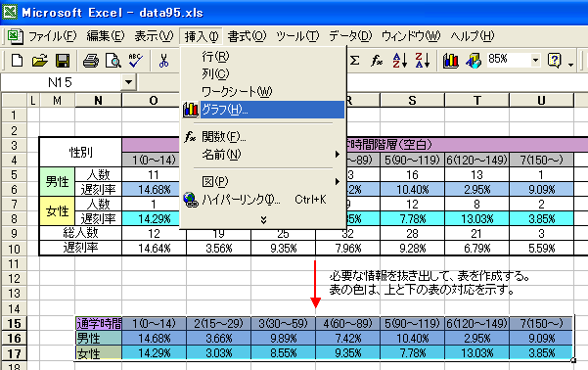Click the yellow 女性 cell
The image size is (588, 370).
pos(57,211)
